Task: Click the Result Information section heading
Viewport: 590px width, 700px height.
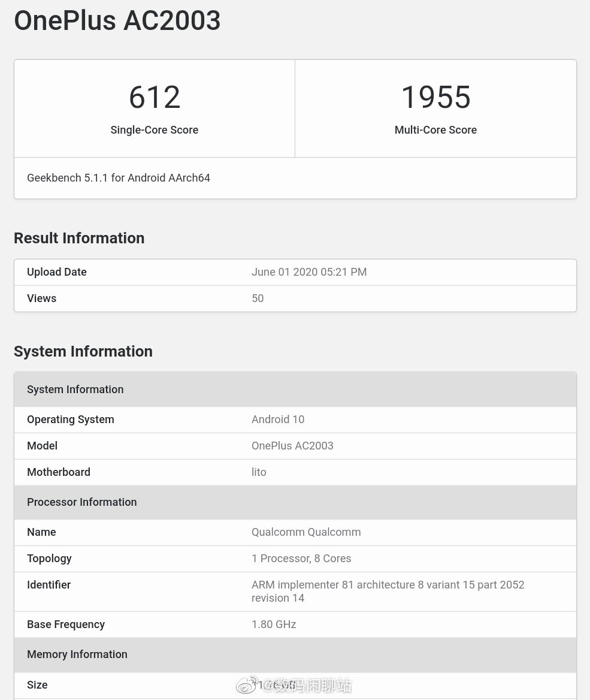Action: (78, 238)
